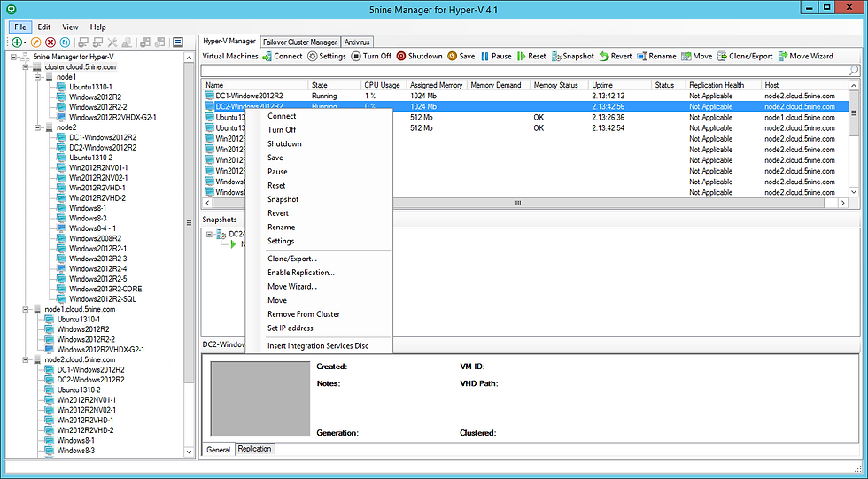Select Windows2012R2-CORE in the tree
Image resolution: width=868 pixels, height=479 pixels.
[105, 289]
